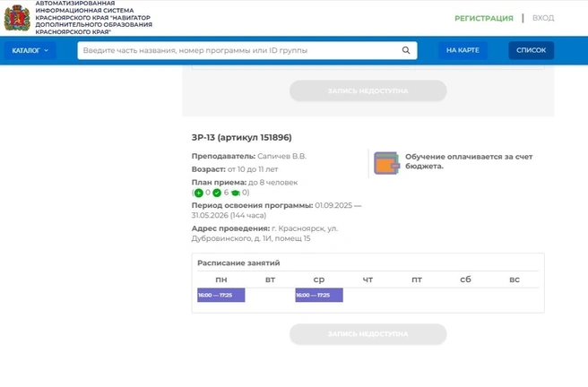Click the teacher name Сапичев В.В.

(281, 156)
